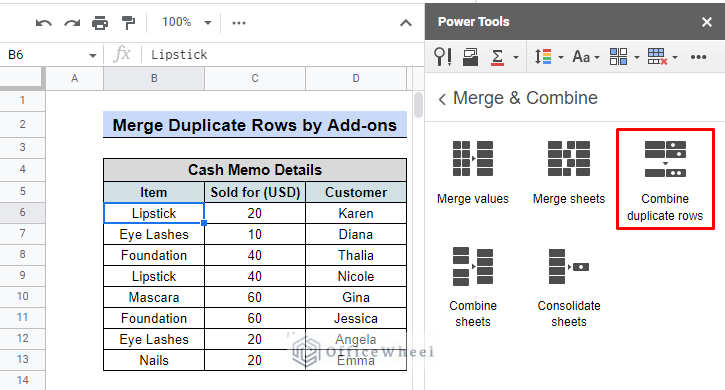Click the Power Tools sort/process icon

point(543,57)
